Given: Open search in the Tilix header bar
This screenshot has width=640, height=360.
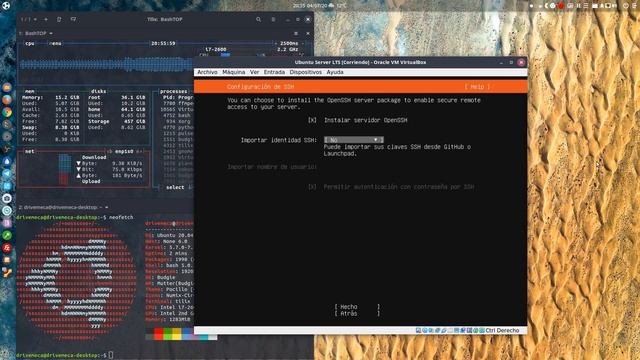Looking at the screenshot, I should coord(258,19).
